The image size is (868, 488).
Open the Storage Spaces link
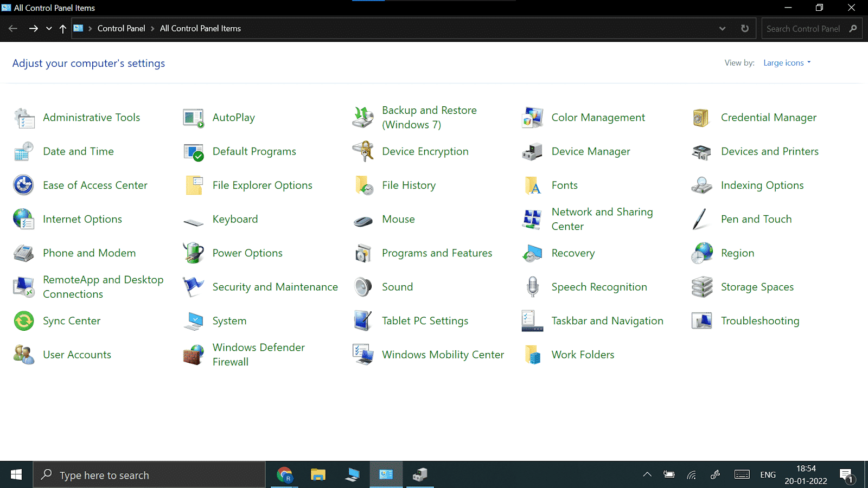pyautogui.click(x=757, y=287)
